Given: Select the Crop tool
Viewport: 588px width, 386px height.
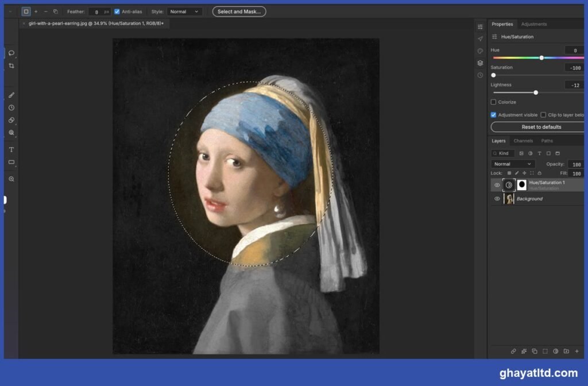Looking at the screenshot, I should 11,65.
